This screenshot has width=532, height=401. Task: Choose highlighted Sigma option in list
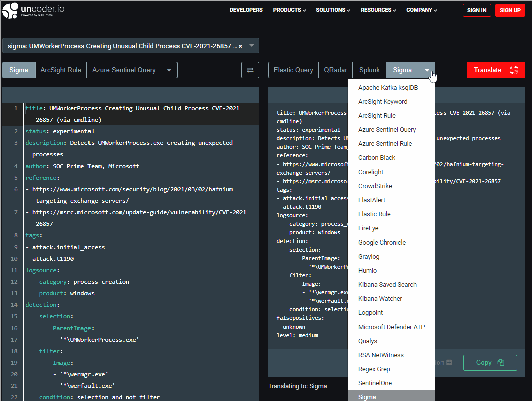[x=392, y=396]
